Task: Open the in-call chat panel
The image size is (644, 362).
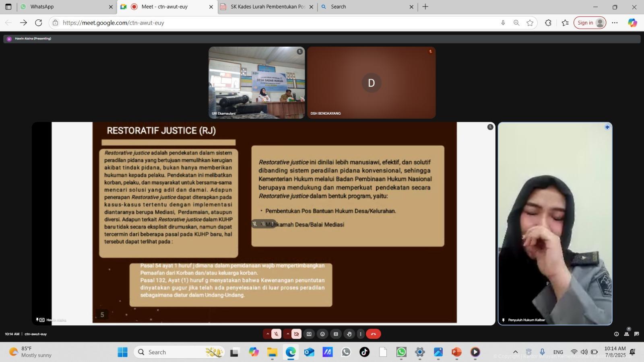Action: [x=636, y=334]
